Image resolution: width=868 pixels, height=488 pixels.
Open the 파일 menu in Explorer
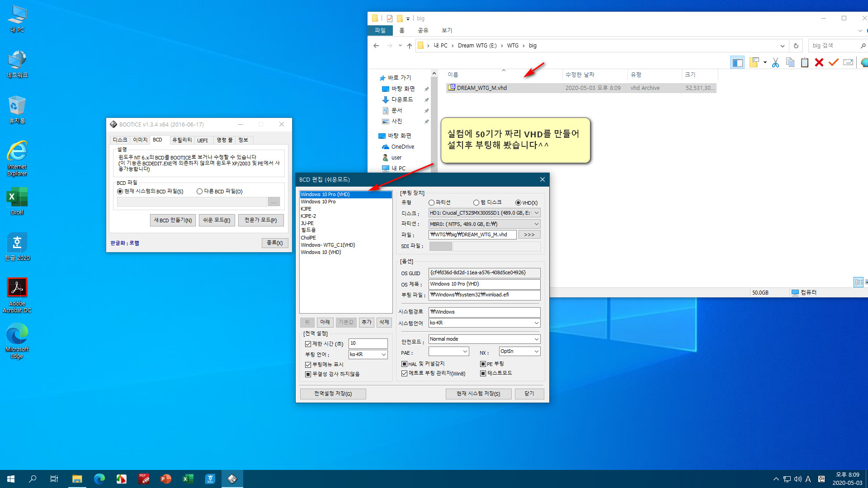coord(380,30)
